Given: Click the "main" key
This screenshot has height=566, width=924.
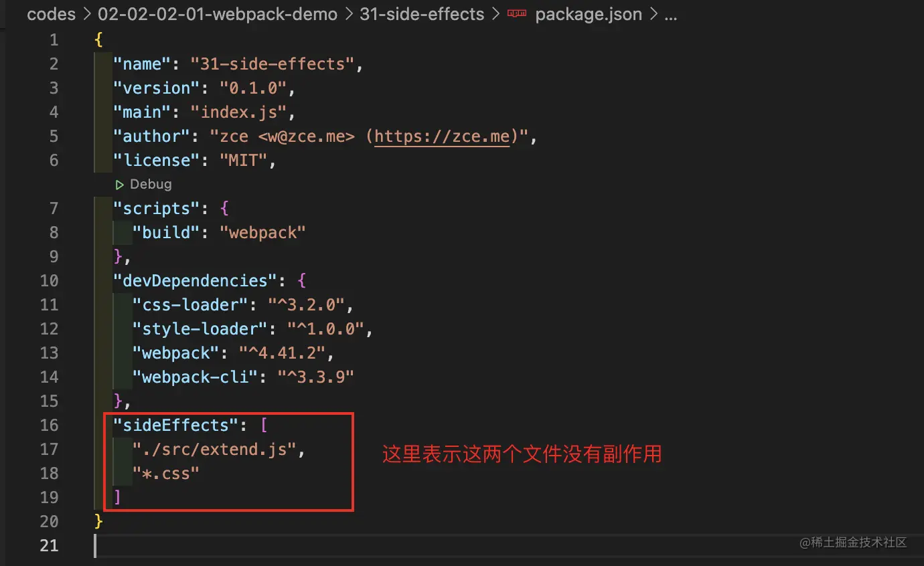Looking at the screenshot, I should tap(142, 112).
